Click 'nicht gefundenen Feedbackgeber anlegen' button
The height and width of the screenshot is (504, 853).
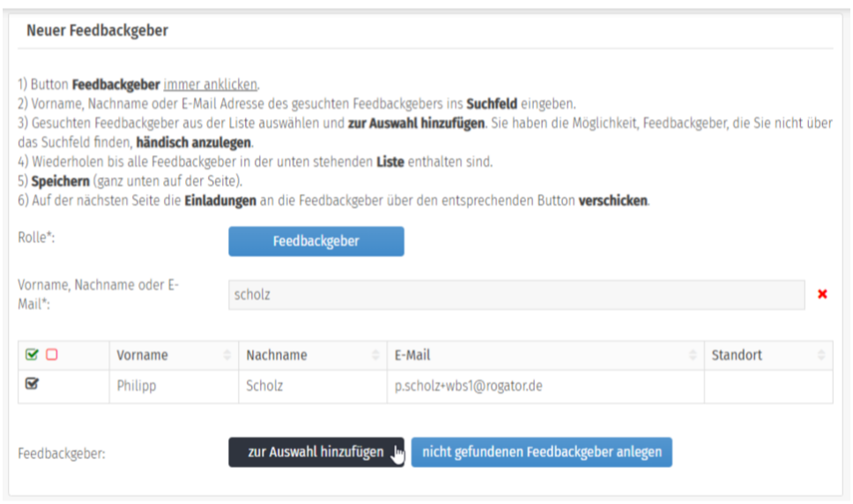point(541,452)
